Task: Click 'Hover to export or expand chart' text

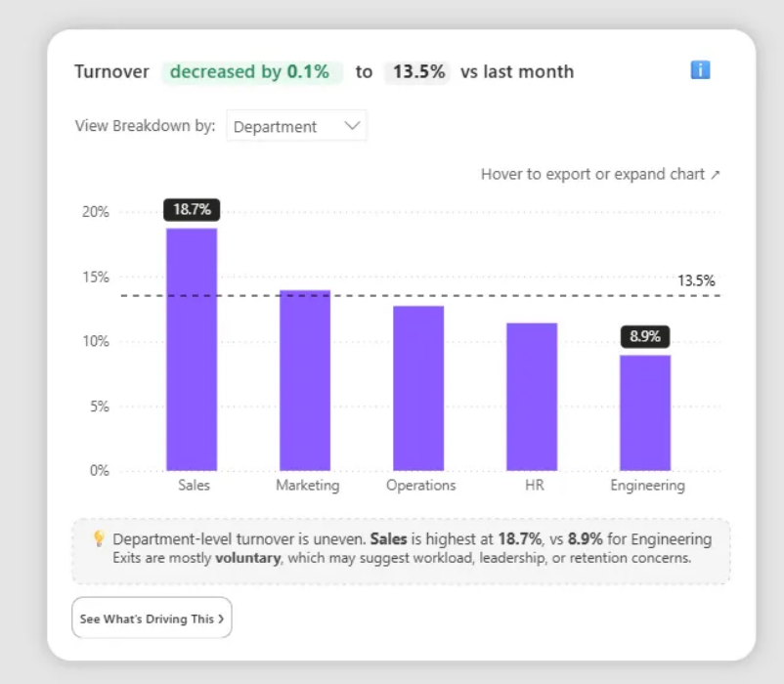Action: click(x=592, y=174)
